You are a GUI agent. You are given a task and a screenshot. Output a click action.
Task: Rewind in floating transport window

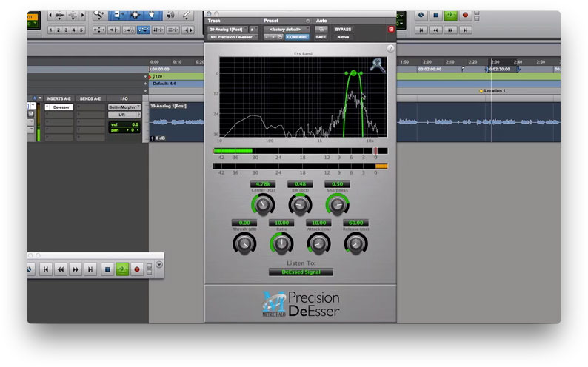pyautogui.click(x=61, y=269)
